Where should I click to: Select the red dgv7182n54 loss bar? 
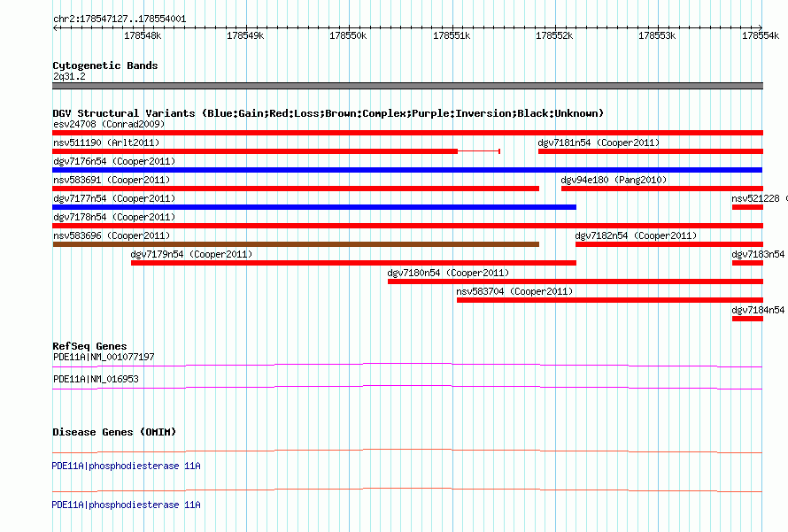point(669,244)
